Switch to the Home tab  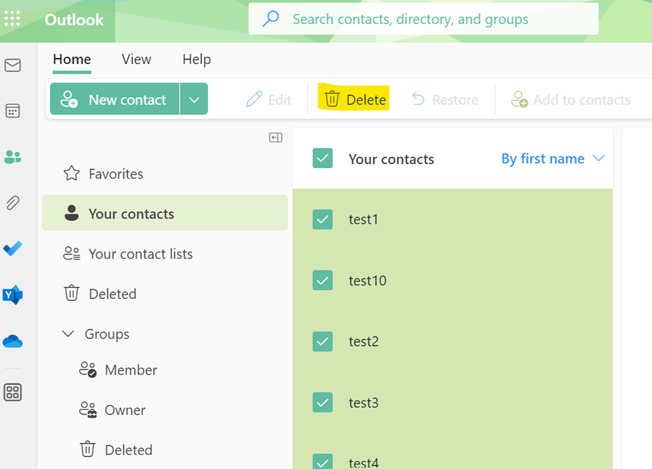72,59
